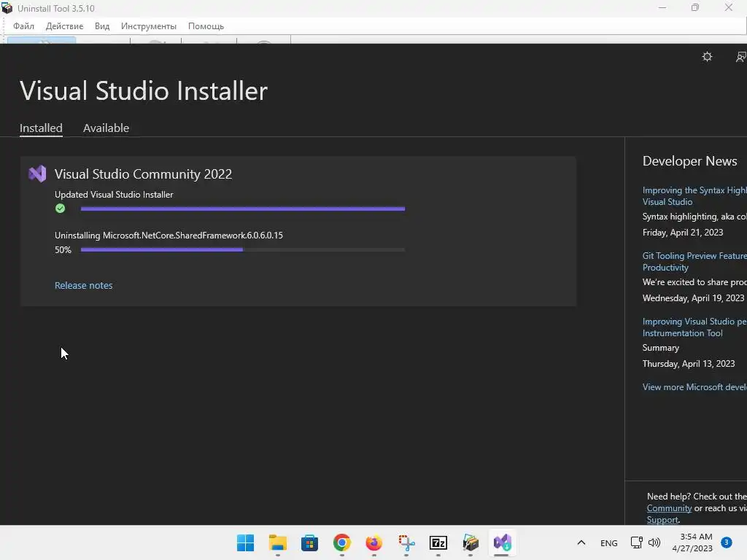Image resolution: width=747 pixels, height=560 pixels.
Task: Click the 50% uninstalling progress bar
Action: click(x=243, y=249)
